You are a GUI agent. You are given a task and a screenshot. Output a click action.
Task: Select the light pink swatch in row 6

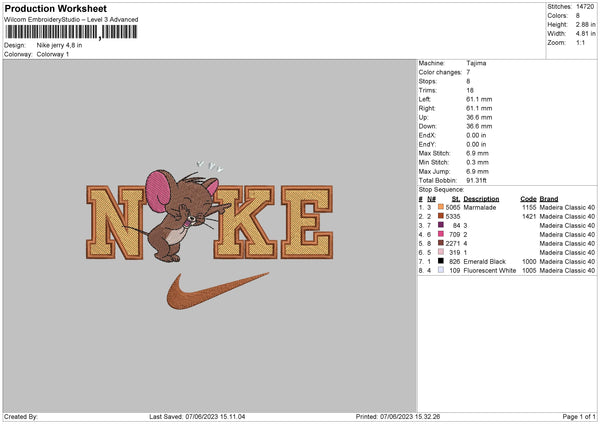[x=441, y=252]
